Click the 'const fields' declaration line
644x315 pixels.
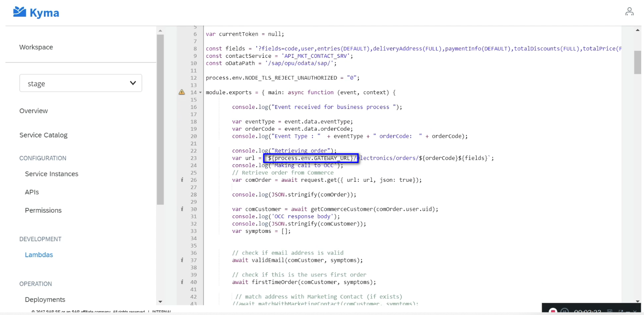point(413,49)
